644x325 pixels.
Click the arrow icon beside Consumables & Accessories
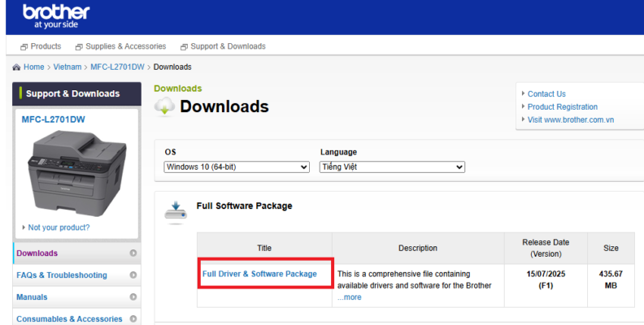(133, 319)
